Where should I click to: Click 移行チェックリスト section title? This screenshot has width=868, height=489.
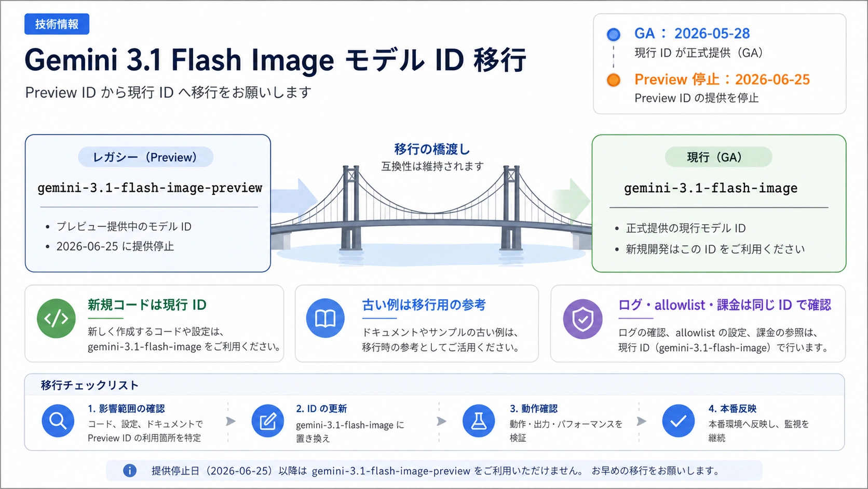[x=90, y=385]
